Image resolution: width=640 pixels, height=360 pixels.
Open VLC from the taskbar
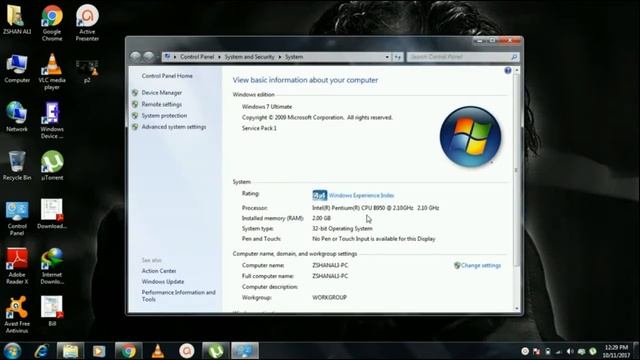click(158, 351)
